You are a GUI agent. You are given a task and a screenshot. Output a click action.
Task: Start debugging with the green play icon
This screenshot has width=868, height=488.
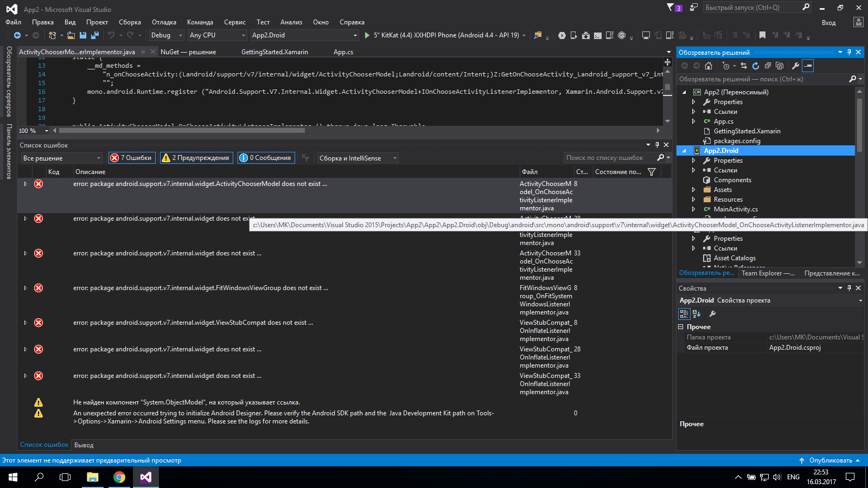coord(367,35)
